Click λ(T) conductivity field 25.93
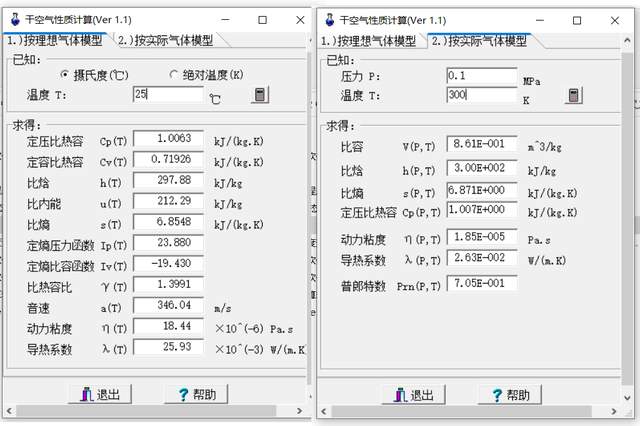Viewport: 640px width, 426px height. (x=168, y=347)
